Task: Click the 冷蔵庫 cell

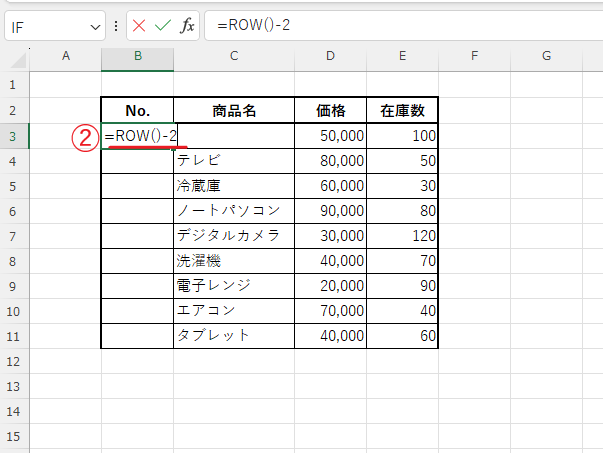Action: tap(234, 186)
